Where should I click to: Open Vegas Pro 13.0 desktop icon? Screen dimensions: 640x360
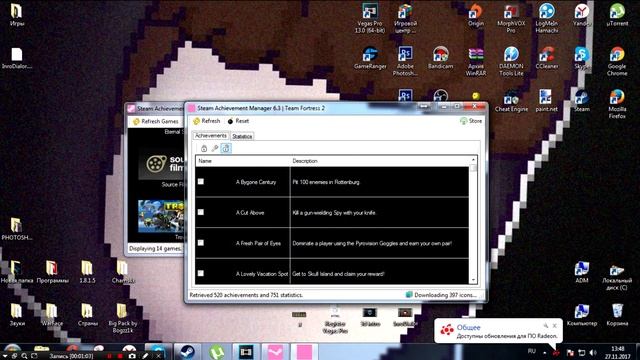click(369, 18)
